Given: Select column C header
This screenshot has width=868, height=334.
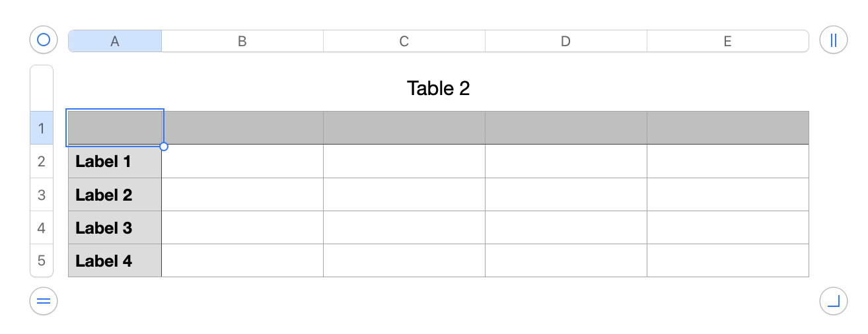Looking at the screenshot, I should pyautogui.click(x=404, y=41).
